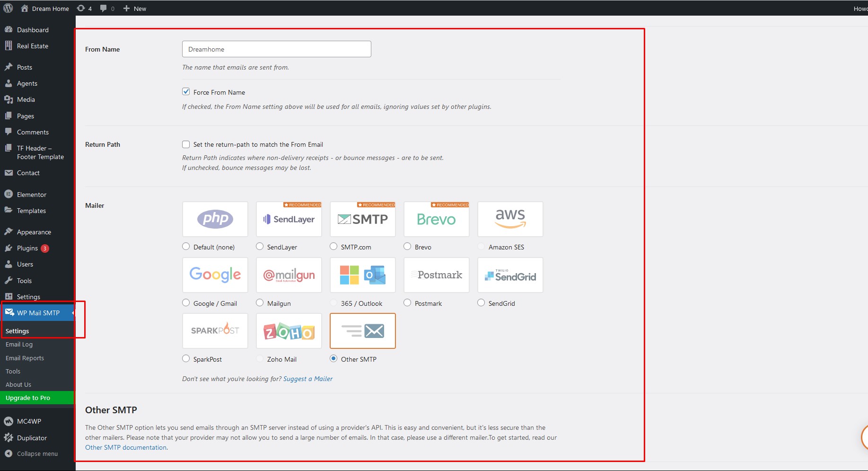Select the Brevo mailer radio button
This screenshot has height=471, width=868.
(407, 247)
